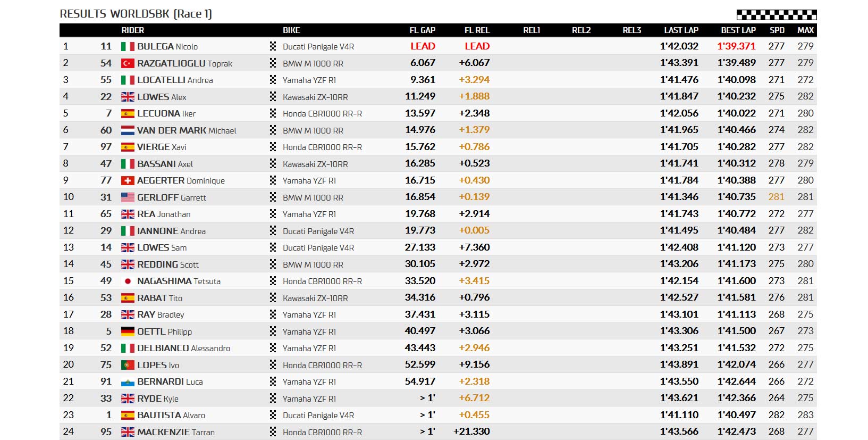This screenshot has width=868, height=440.
Task: Select the LAST LAP column header
Action: coord(681,30)
